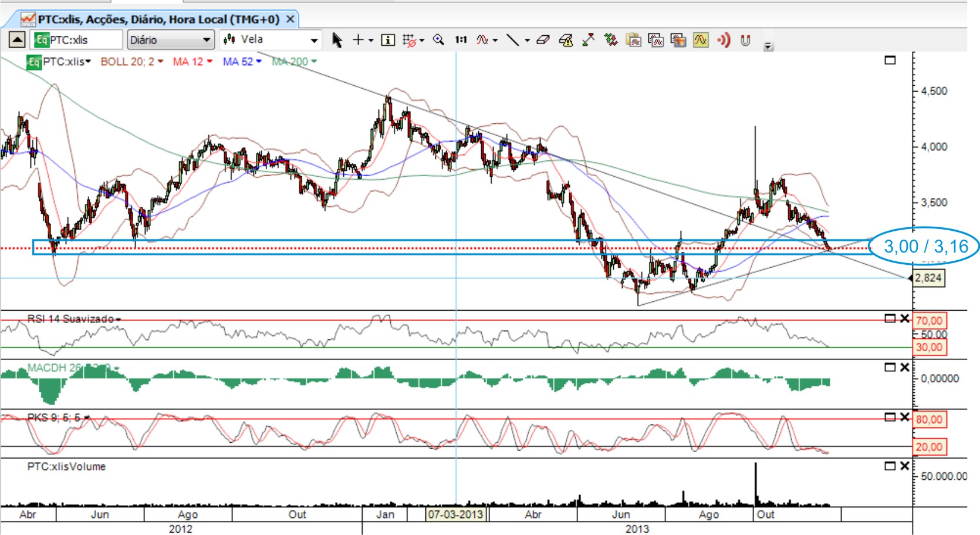980x535 pixels.
Task: Click the collapse up-arrow toolbar button
Action: point(17,40)
